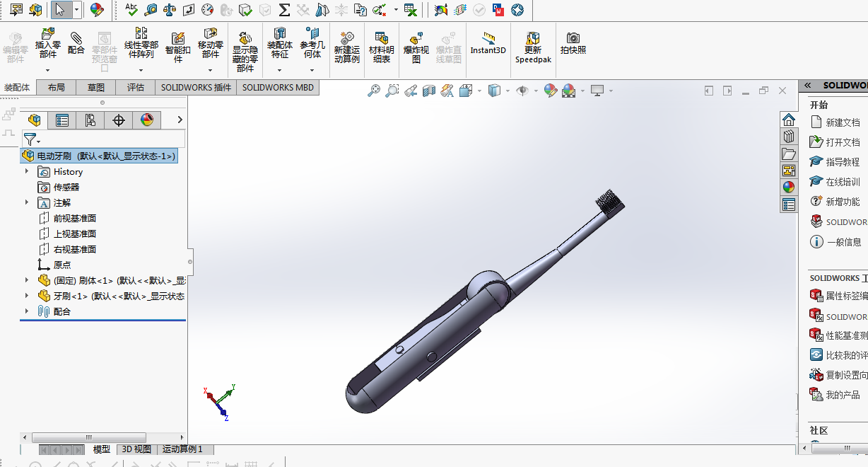This screenshot has width=868, height=467.
Task: Toggle Instant3D on or off
Action: tap(487, 42)
